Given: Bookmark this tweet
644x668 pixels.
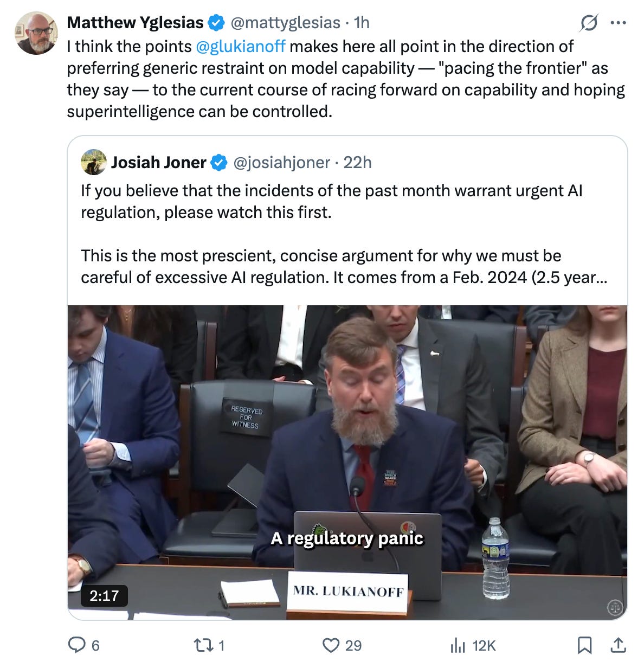Looking at the screenshot, I should [x=584, y=645].
